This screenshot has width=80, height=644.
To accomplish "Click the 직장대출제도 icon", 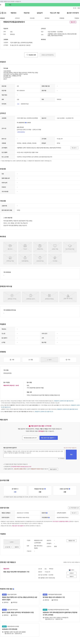I will click(x=25, y=259).
